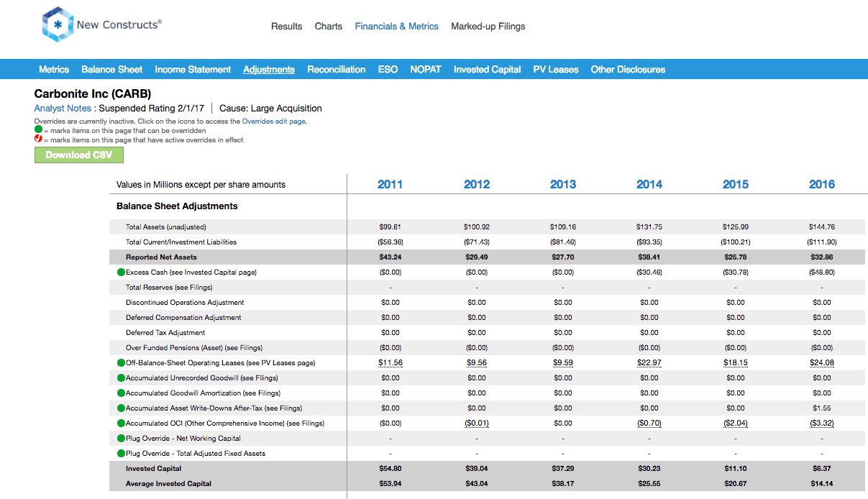Follow the Overrides edit page link
Viewport: 868px width, 499px height.
[274, 122]
